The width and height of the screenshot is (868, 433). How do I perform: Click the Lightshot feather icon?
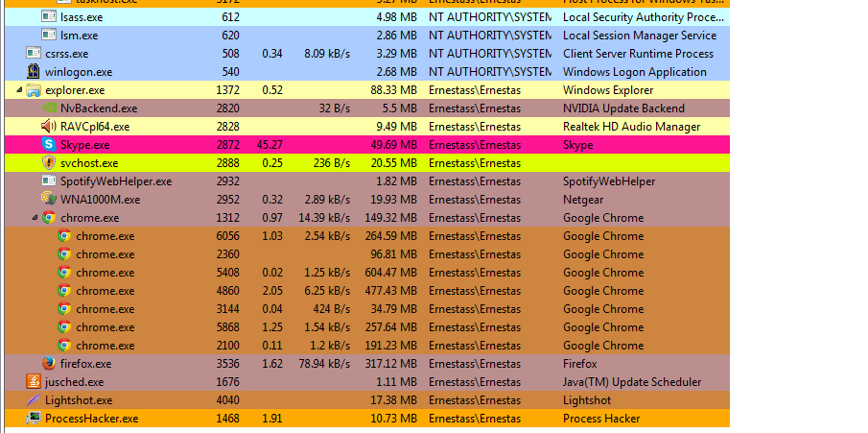tap(34, 400)
